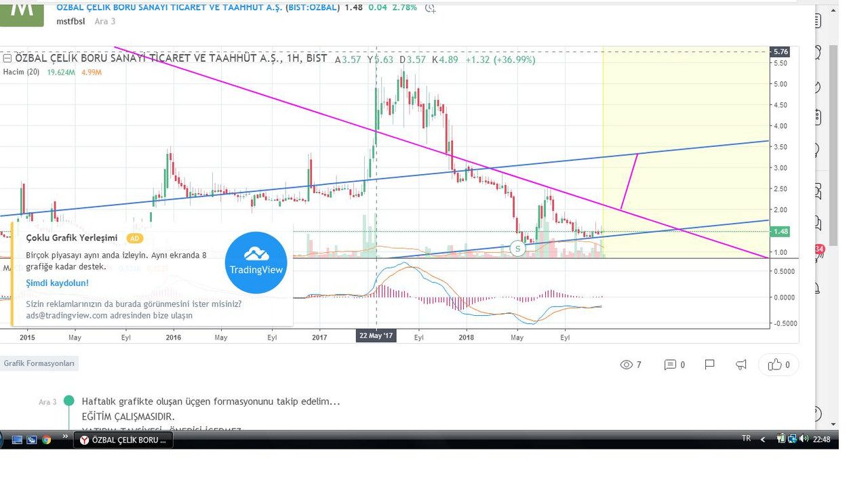
Task: Click the 2016 label on time axis
Action: (x=174, y=337)
